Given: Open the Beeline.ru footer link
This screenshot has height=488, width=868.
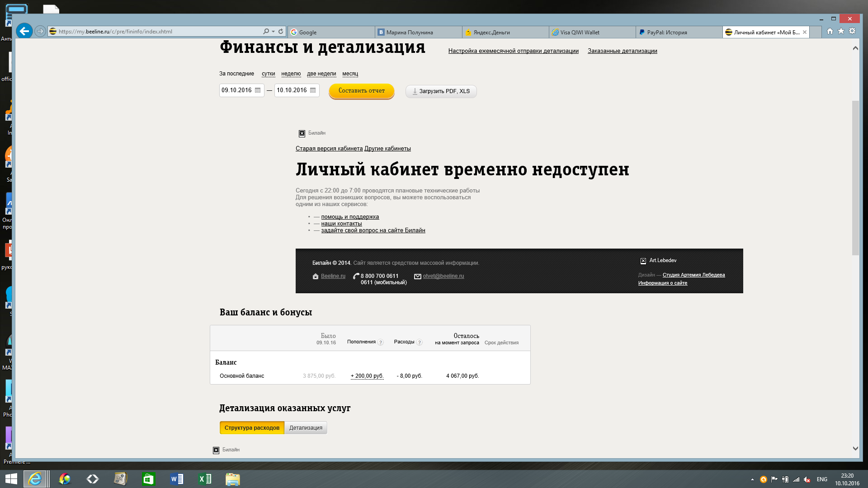Looking at the screenshot, I should [x=333, y=276].
